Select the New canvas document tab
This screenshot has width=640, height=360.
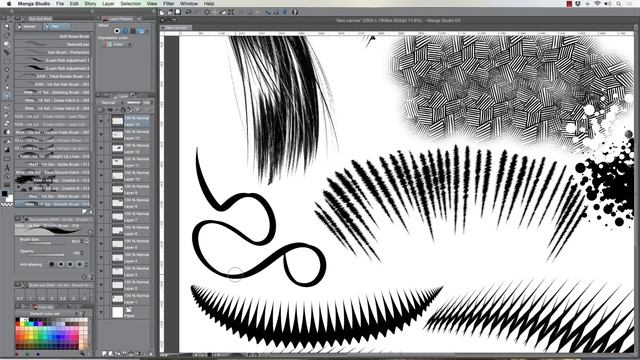pos(176,28)
